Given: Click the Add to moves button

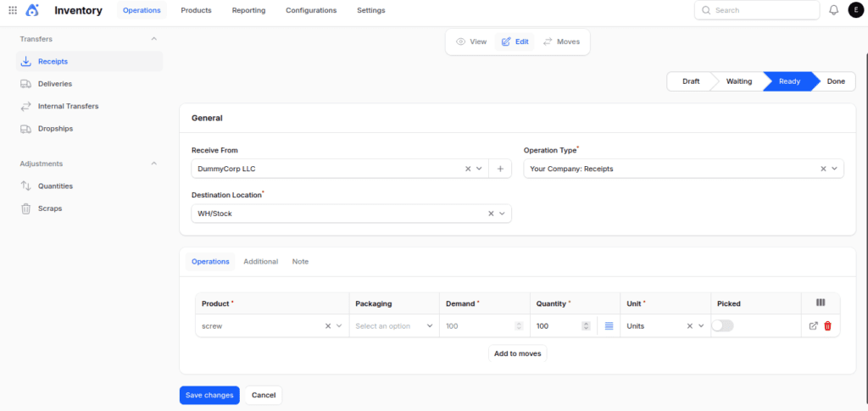Looking at the screenshot, I should (x=518, y=353).
